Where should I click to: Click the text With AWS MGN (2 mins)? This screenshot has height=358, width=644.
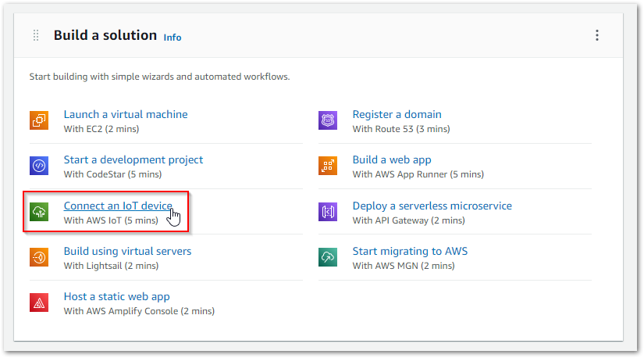(404, 266)
